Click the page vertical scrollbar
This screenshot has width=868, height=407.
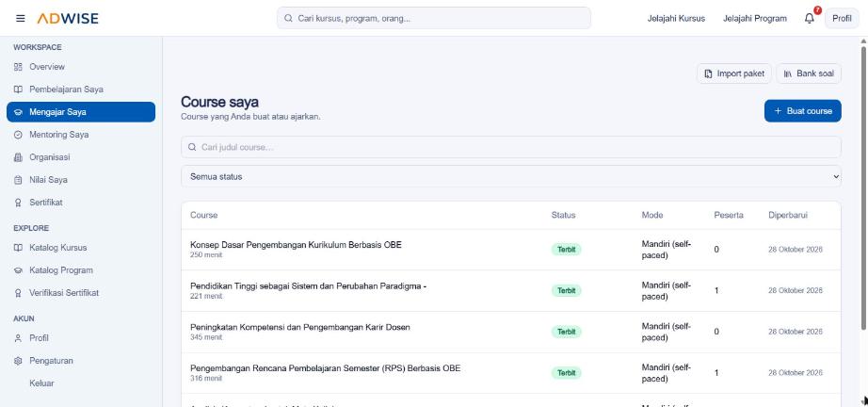click(x=863, y=188)
